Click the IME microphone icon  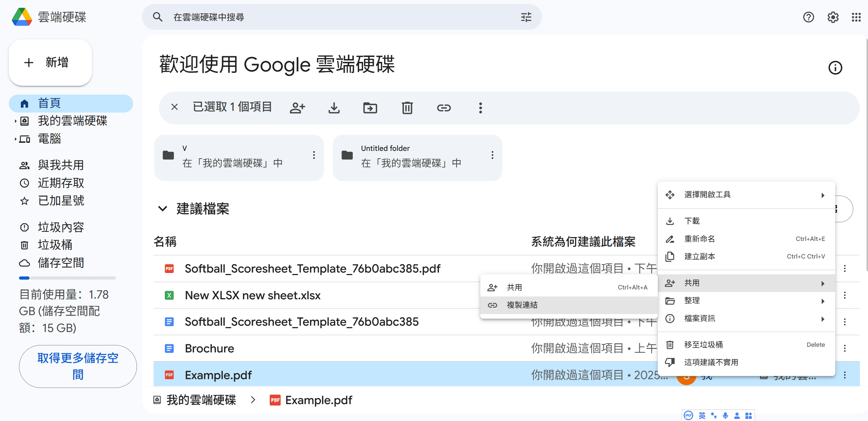(725, 416)
